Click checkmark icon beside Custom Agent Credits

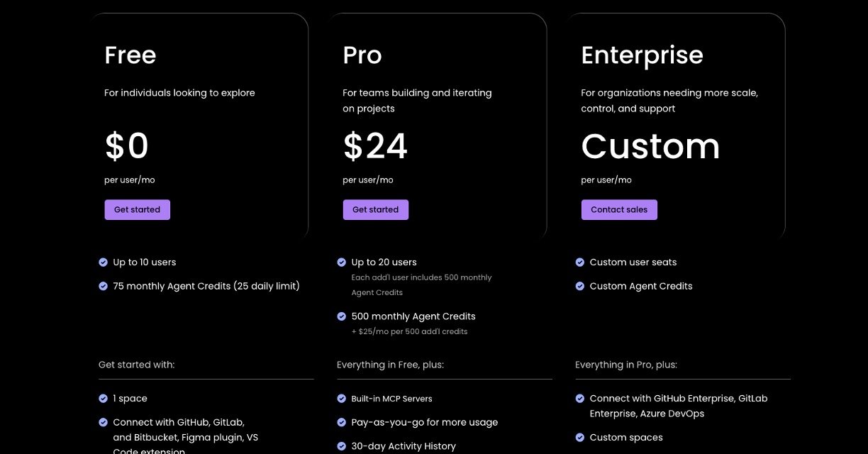[x=580, y=287]
